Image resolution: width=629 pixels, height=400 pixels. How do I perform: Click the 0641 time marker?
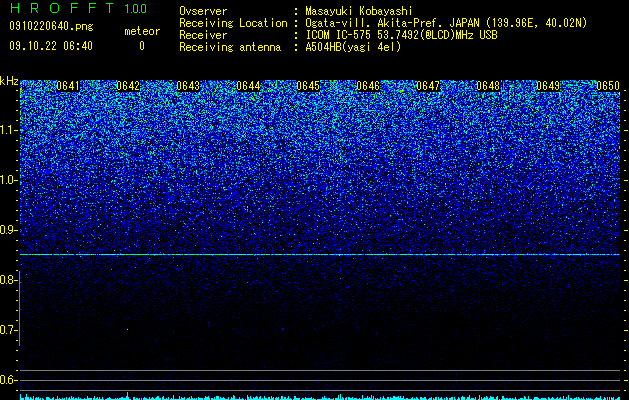68,86
